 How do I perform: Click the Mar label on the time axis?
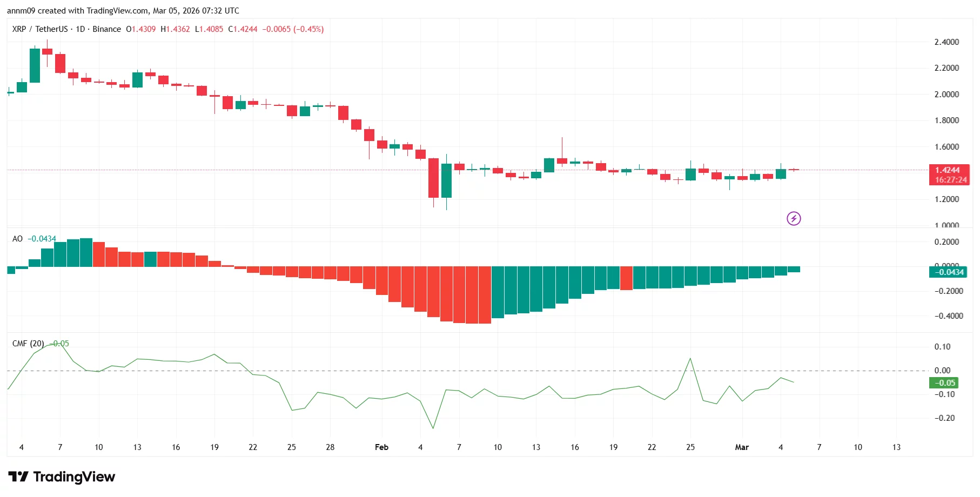(742, 447)
